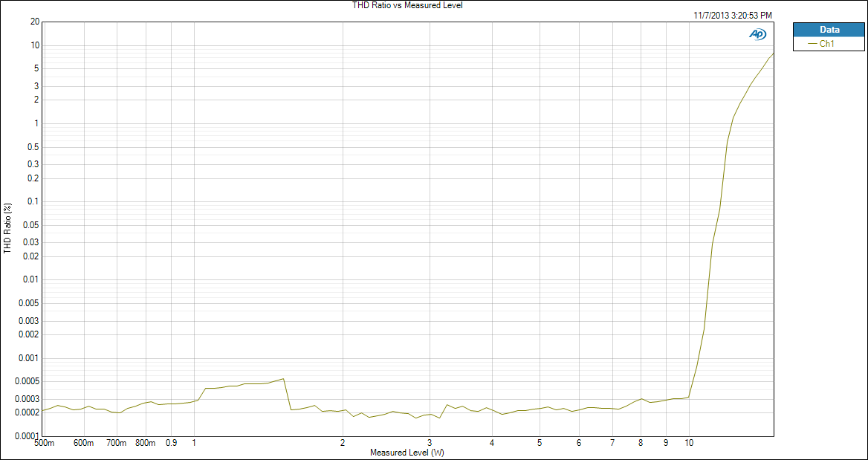Click the 700m x-axis tick label
The image size is (868, 460).
click(117, 444)
